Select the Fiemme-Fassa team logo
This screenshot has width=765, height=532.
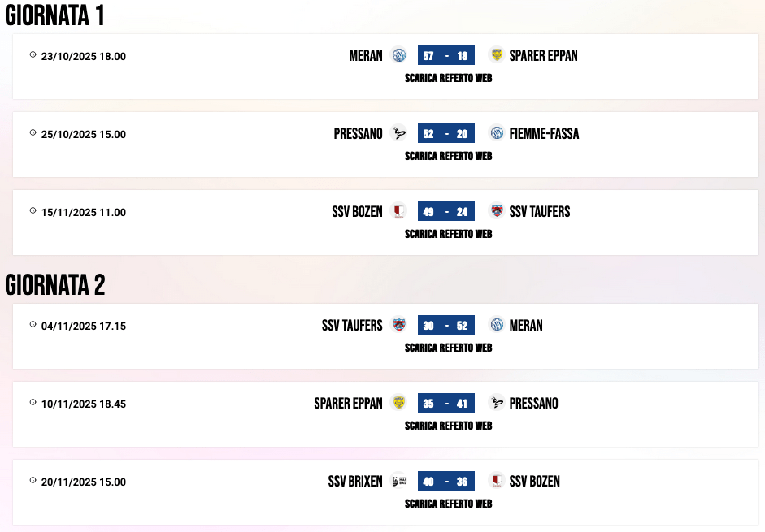[496, 133]
